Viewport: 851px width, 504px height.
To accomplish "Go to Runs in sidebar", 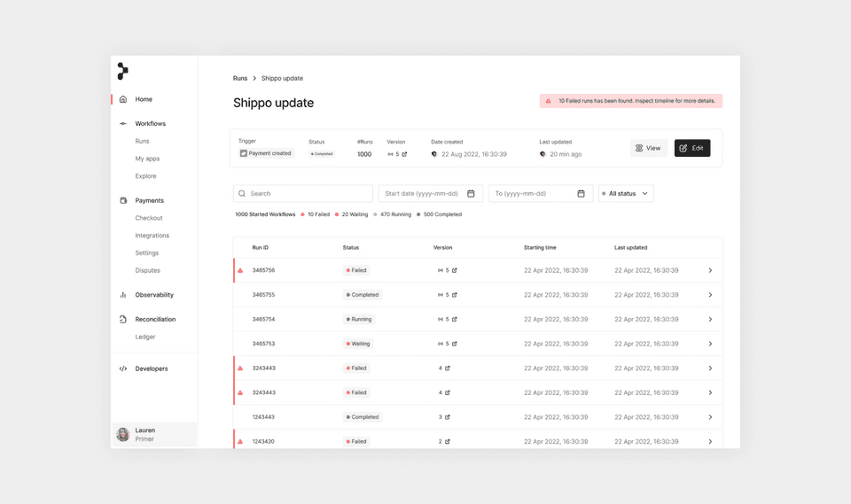I will (x=142, y=141).
